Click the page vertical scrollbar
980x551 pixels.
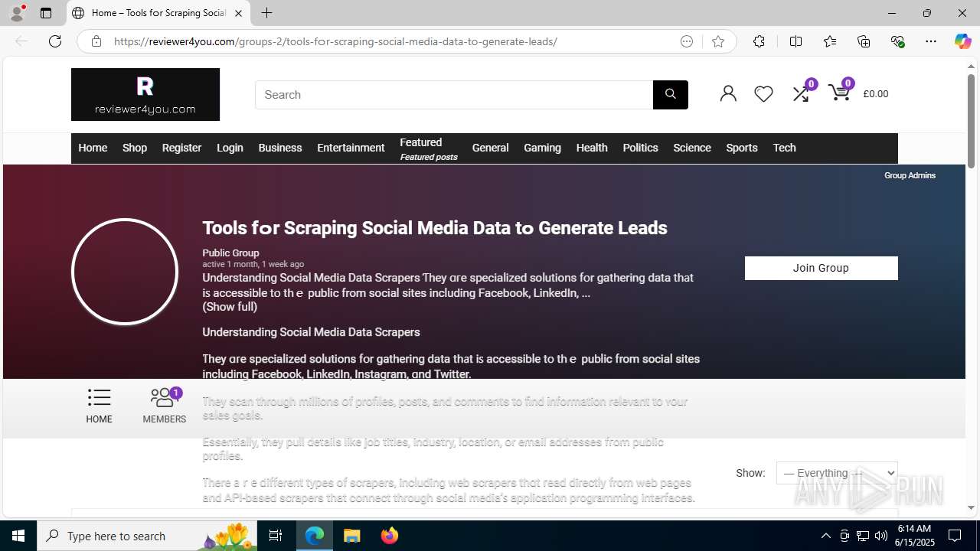point(971,122)
